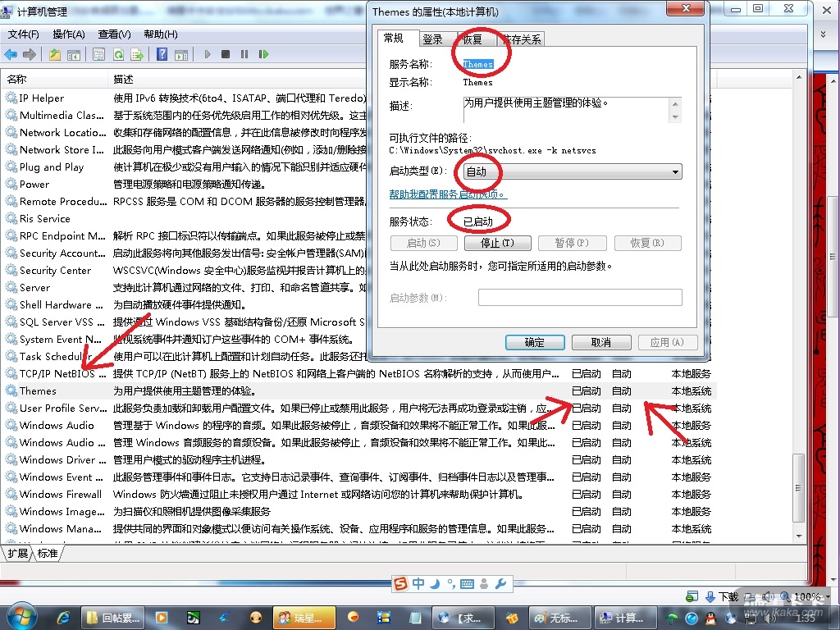
Task: Select the Server service row
Action: click(34, 288)
